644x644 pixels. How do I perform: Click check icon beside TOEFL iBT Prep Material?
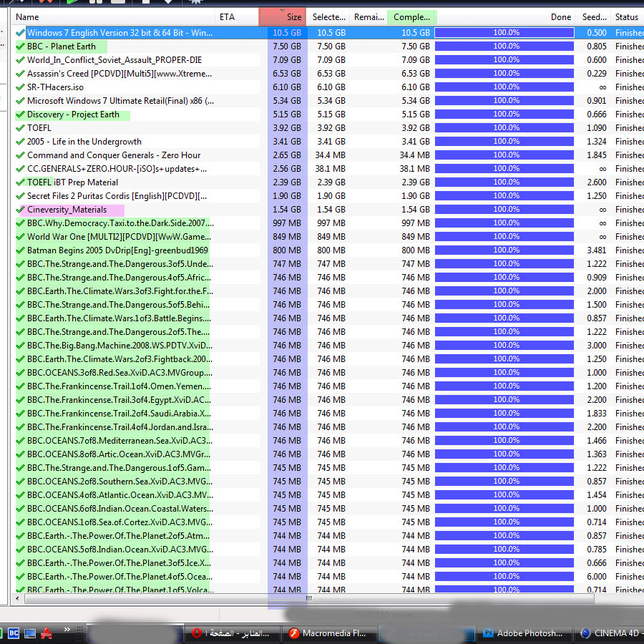tap(20, 182)
